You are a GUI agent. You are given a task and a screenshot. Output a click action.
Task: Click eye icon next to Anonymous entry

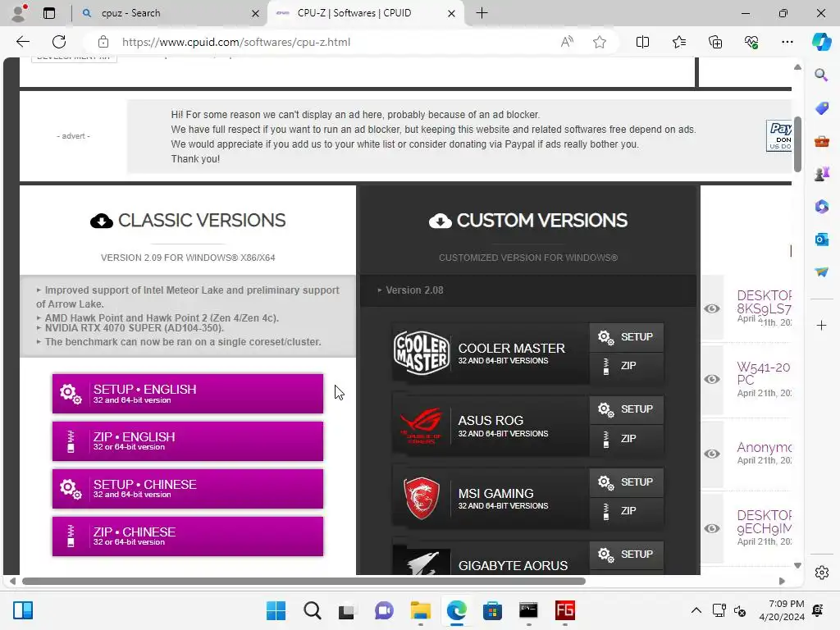[712, 454]
